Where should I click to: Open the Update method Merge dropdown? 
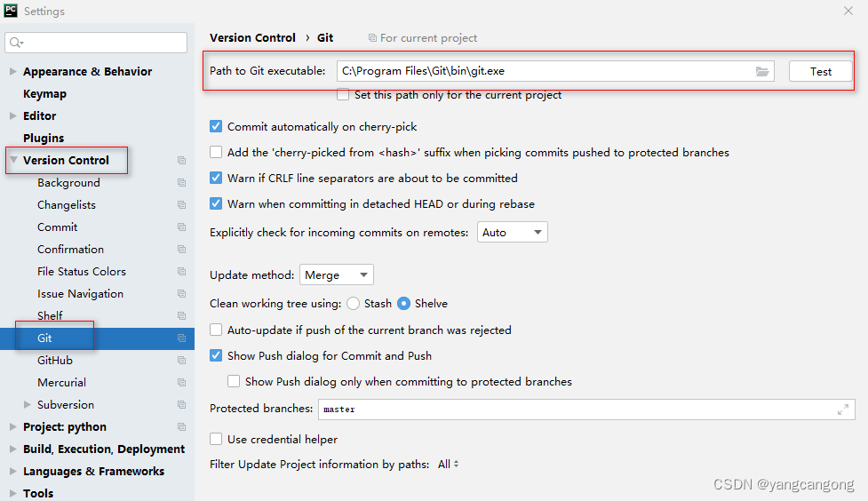pos(337,274)
